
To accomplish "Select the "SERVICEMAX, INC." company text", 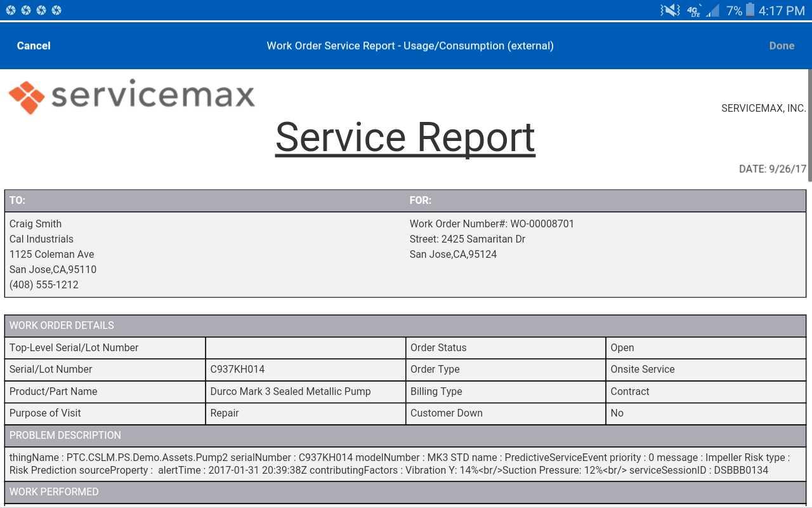I will tap(764, 109).
